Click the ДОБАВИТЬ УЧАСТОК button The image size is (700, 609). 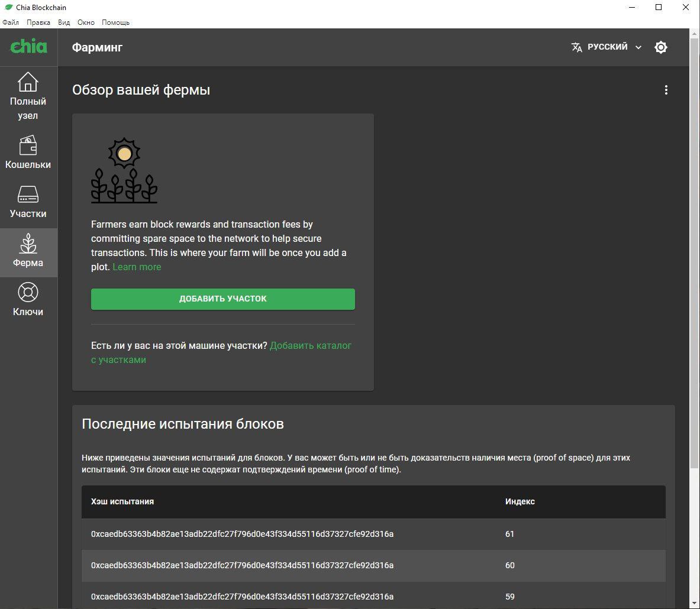[x=222, y=299]
